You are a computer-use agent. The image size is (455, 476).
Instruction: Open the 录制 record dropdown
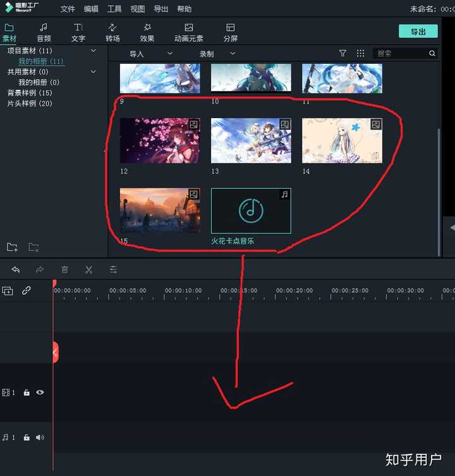(x=217, y=54)
